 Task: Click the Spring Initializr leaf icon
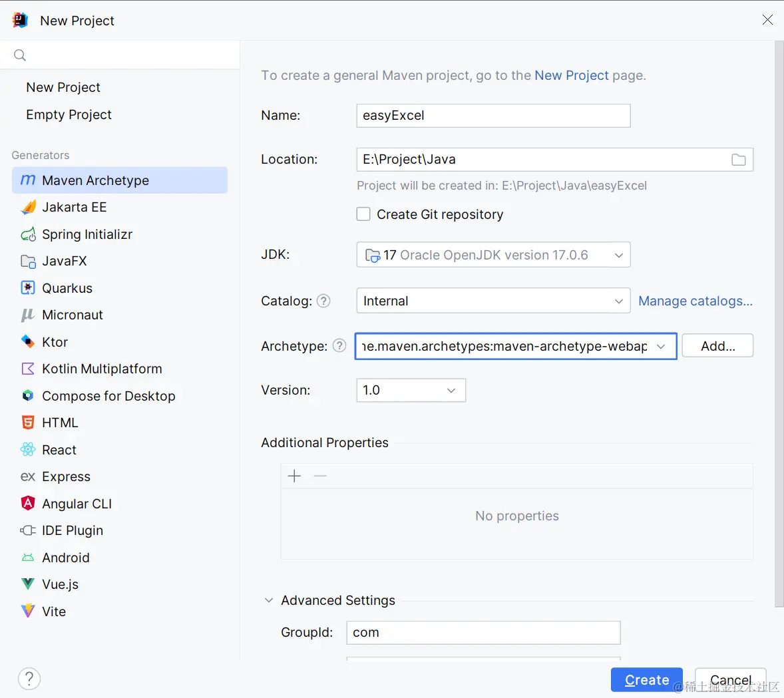click(x=28, y=234)
